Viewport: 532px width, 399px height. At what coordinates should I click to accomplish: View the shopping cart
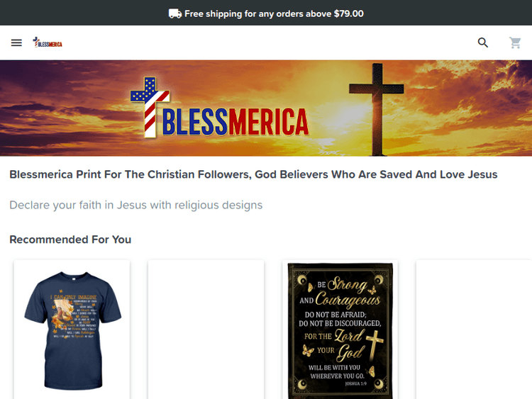(515, 43)
